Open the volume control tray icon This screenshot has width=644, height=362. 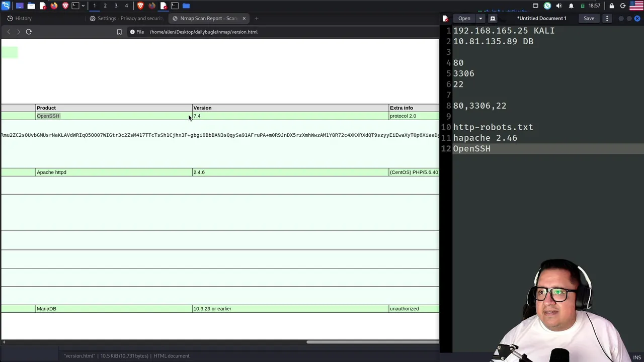[x=559, y=6]
